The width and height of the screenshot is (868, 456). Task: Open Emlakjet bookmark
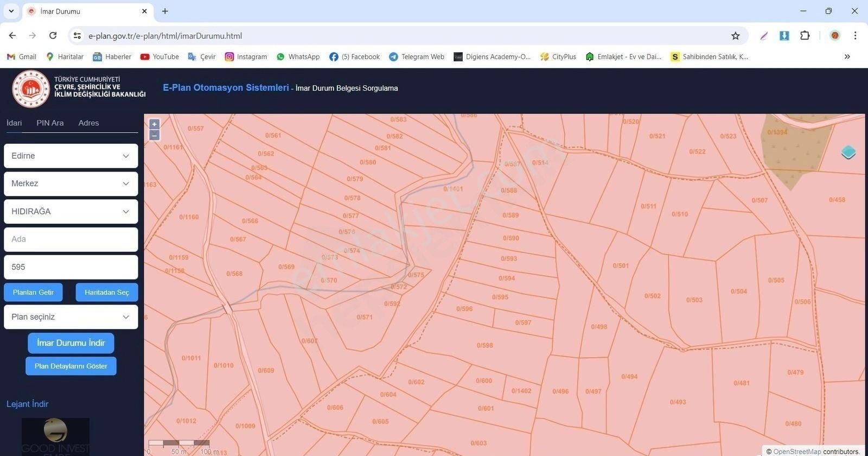623,56
